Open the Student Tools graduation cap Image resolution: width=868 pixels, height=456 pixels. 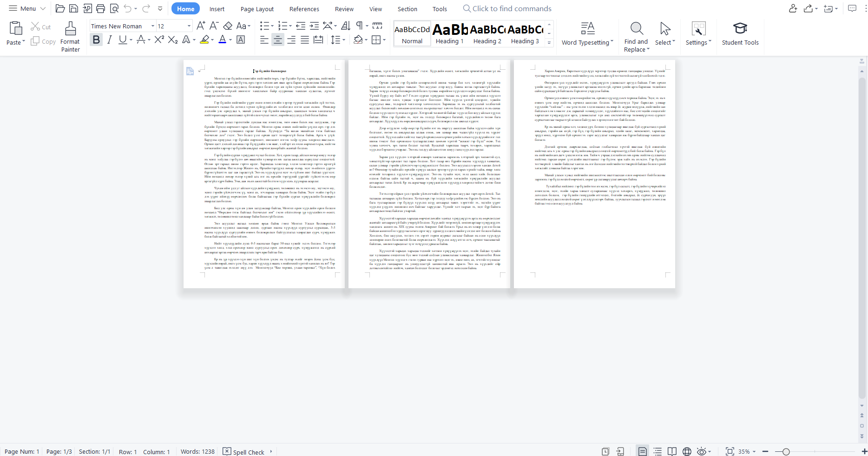[x=740, y=29]
